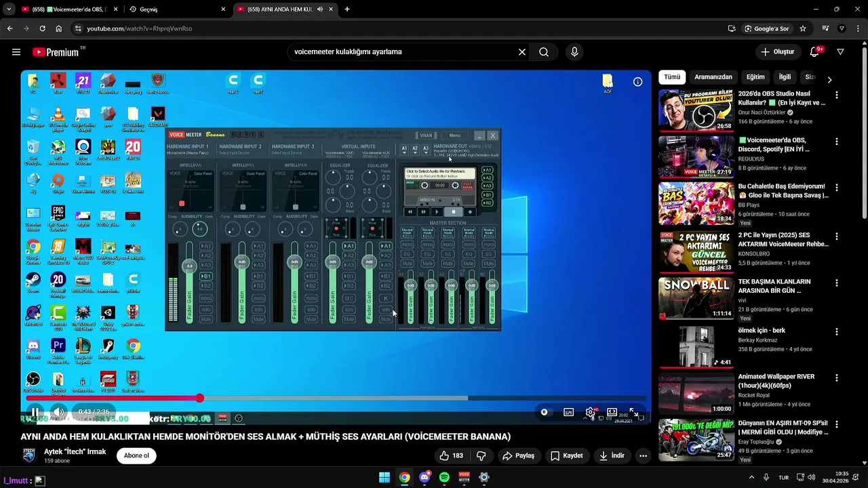This screenshot has height=488, width=868.
Task: Open Discord from the taskbar
Action: [x=425, y=477]
